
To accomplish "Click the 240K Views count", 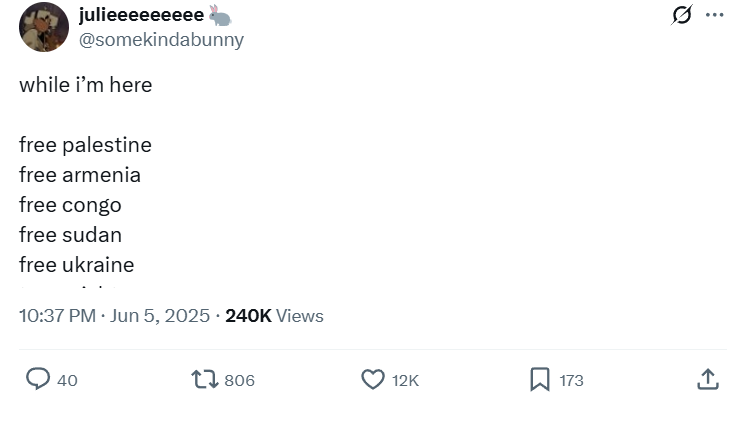I will point(274,316).
